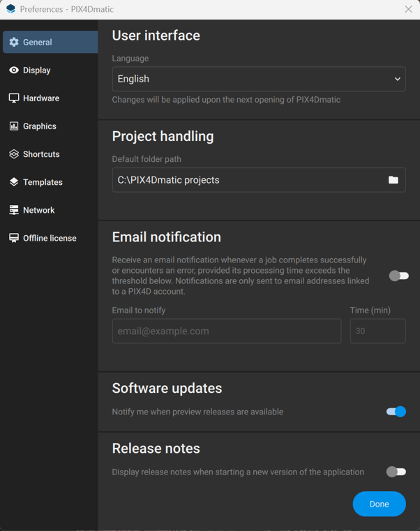Turn on Display release notes toggle
The height and width of the screenshot is (531, 420).
tap(396, 472)
